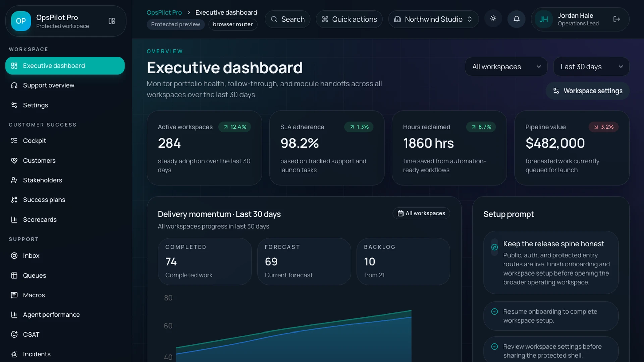Click the CSAT smiley icon
This screenshot has height=362, width=644.
pyautogui.click(x=14, y=334)
